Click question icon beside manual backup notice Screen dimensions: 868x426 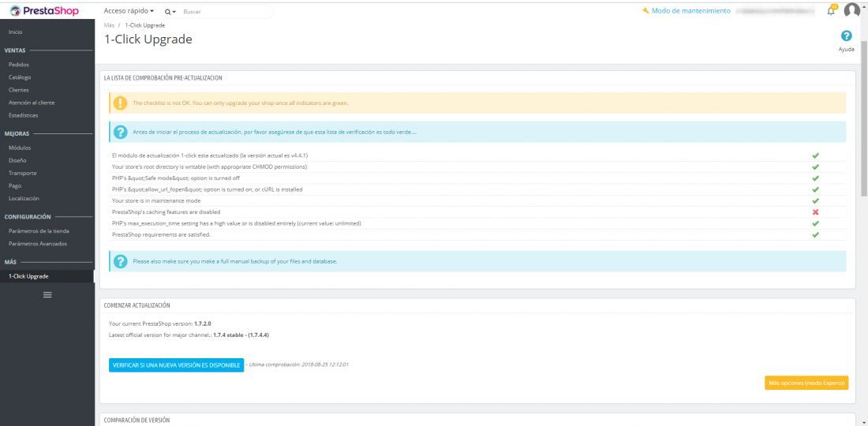(x=120, y=261)
